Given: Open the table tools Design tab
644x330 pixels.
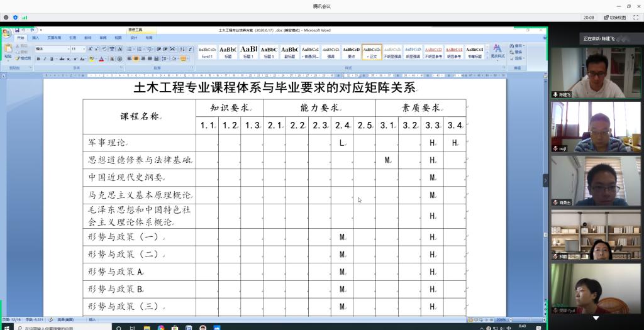Looking at the screenshot, I should tap(133, 37).
